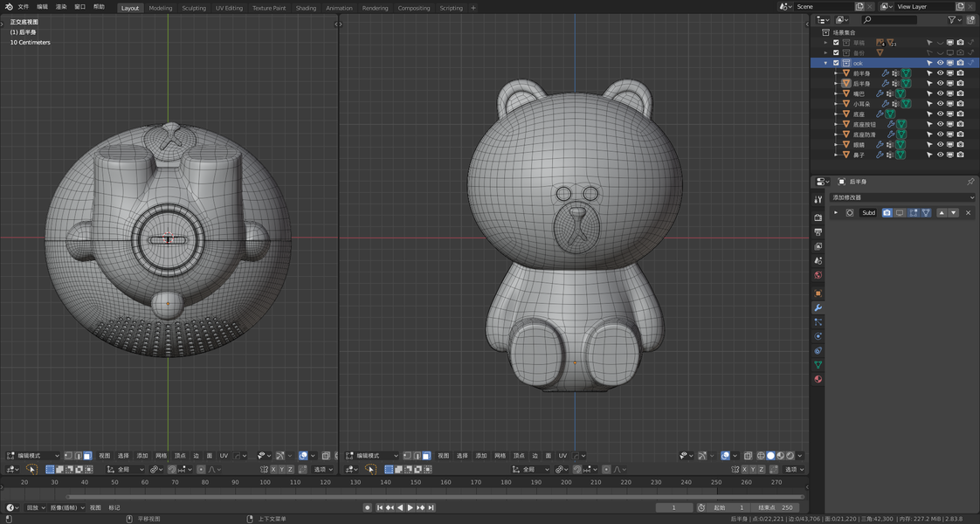Toggle render camera icon for 底座
Image resolution: width=980 pixels, height=524 pixels.
(960, 114)
